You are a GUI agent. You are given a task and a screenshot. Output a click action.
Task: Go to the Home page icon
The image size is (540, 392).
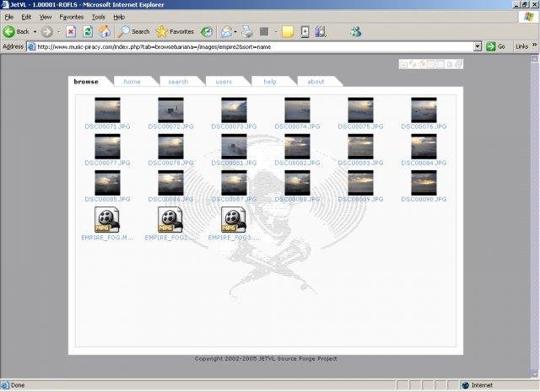(x=105, y=32)
